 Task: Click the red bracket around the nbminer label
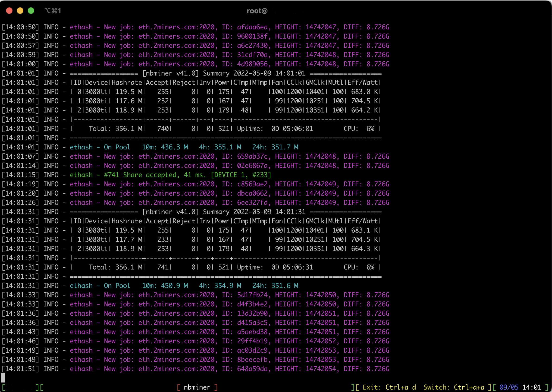(179, 387)
